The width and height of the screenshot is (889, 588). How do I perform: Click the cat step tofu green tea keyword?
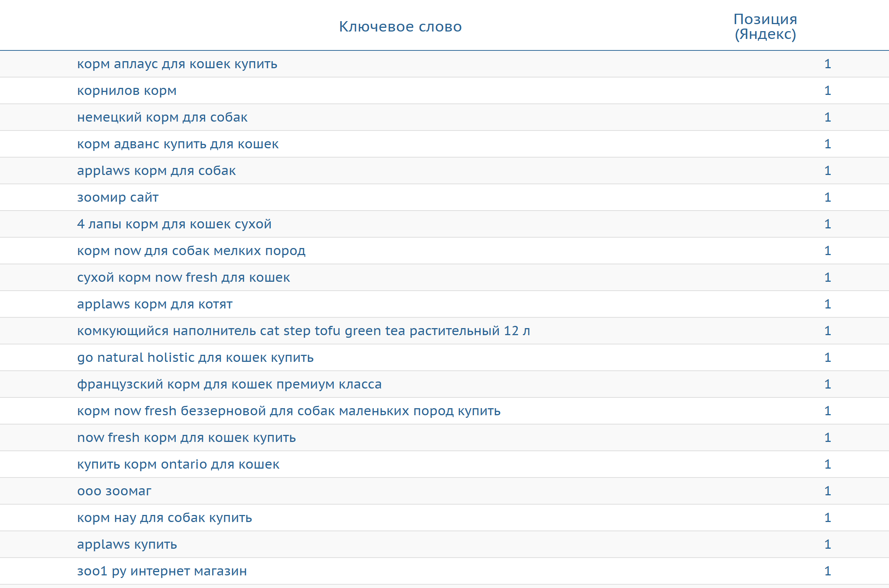point(303,331)
